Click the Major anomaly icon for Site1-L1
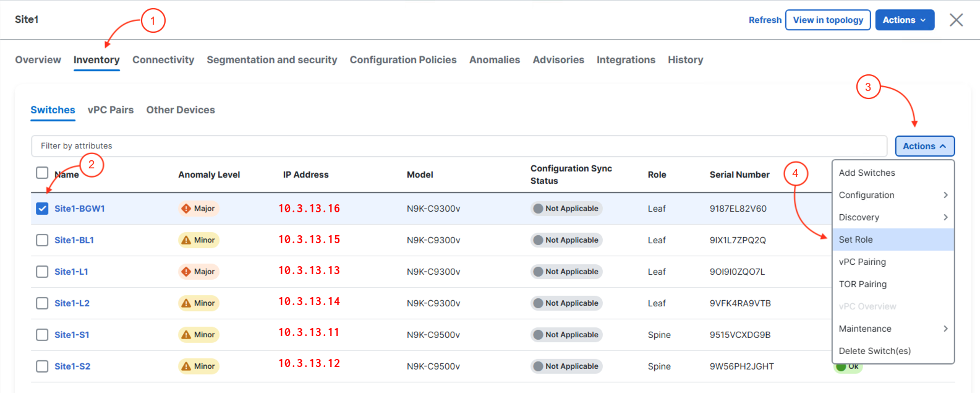Screen dimensions: 980x393 (186, 272)
